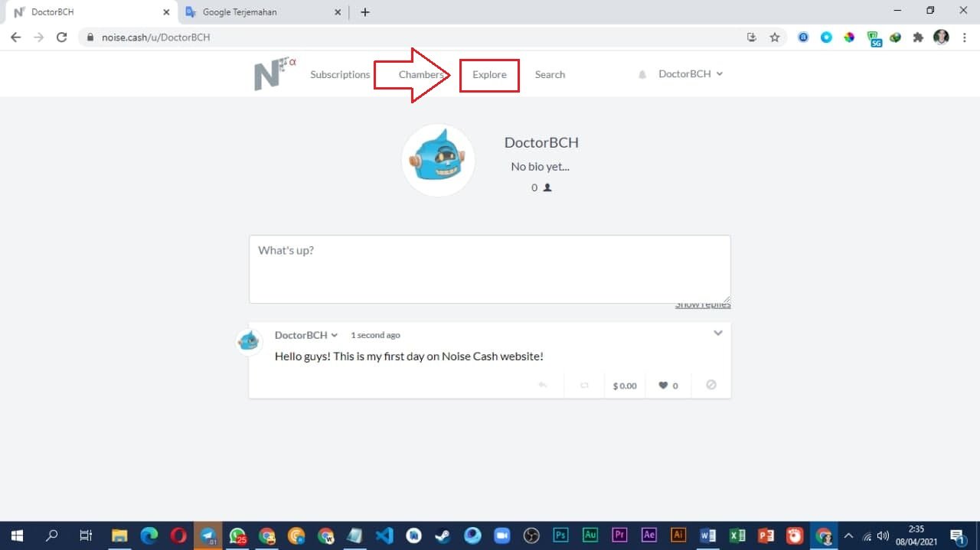
Task: Open PowerPoint from the taskbar
Action: click(x=766, y=535)
